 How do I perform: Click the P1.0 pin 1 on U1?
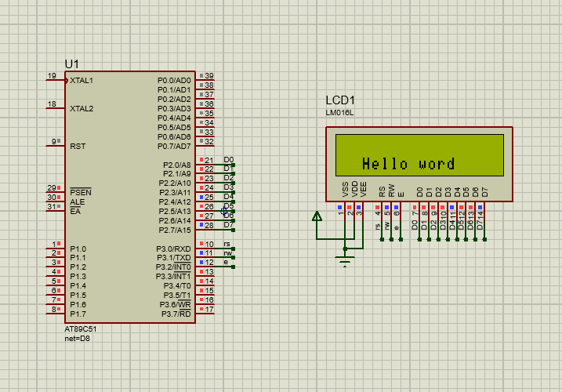(x=55, y=249)
